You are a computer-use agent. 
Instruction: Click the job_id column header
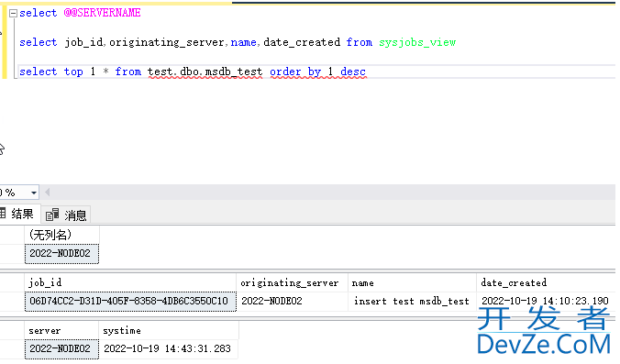(130, 283)
